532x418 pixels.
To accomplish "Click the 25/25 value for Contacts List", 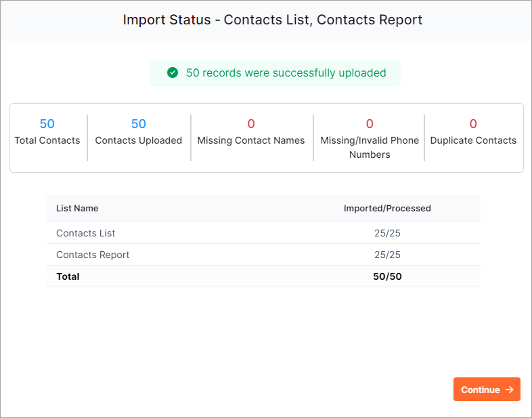I will [387, 233].
